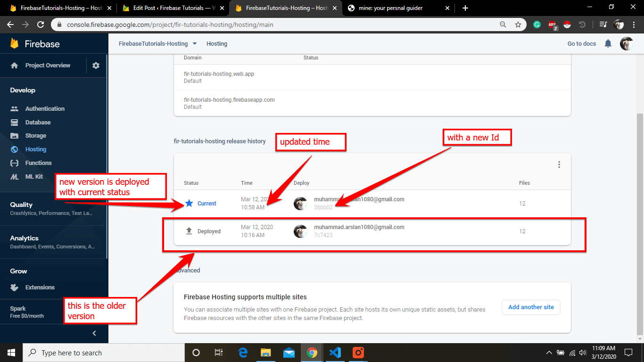
Task: Switch to mine: your persnal guider tab
Action: point(398,8)
